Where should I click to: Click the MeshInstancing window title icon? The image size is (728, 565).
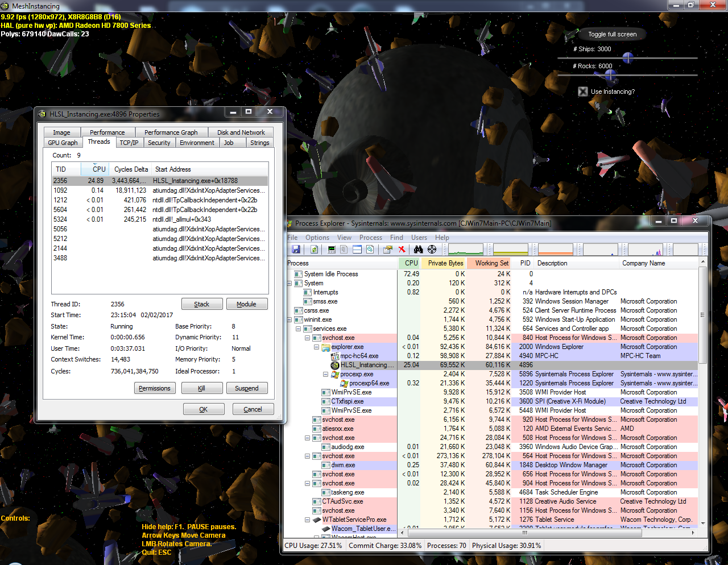click(6, 6)
